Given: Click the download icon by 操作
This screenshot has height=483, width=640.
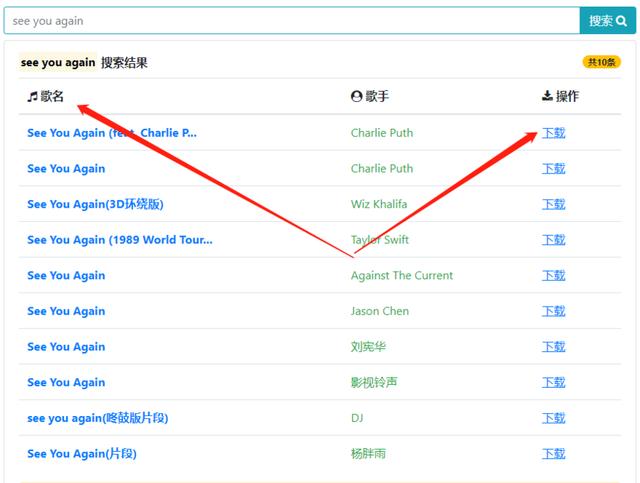Looking at the screenshot, I should (547, 96).
